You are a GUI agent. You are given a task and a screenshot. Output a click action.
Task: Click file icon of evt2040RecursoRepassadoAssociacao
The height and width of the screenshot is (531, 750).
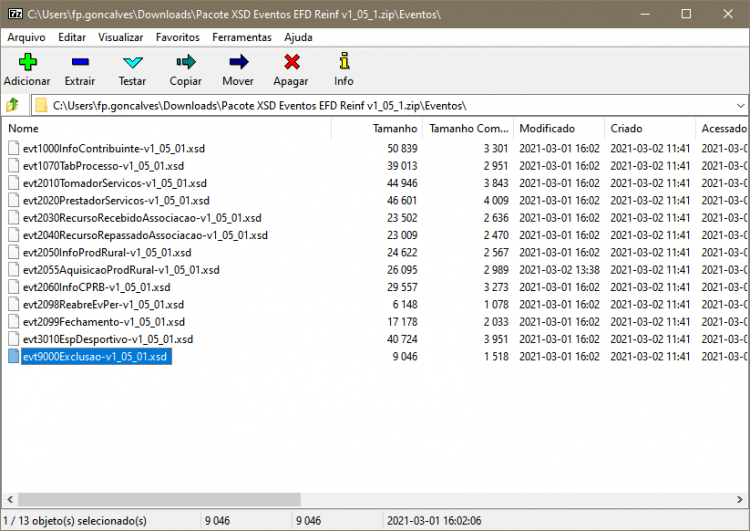[x=14, y=235]
